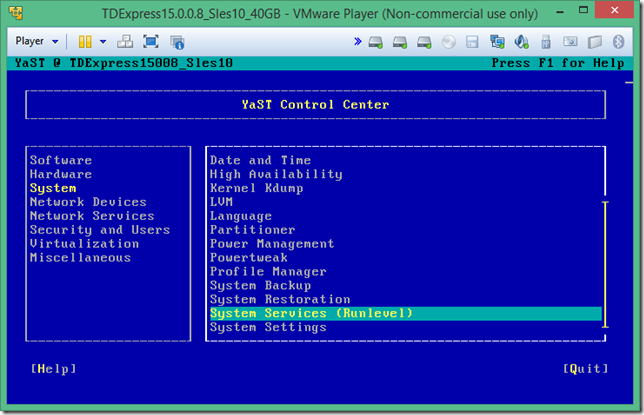
Task: Open the Language module
Action: click(241, 216)
